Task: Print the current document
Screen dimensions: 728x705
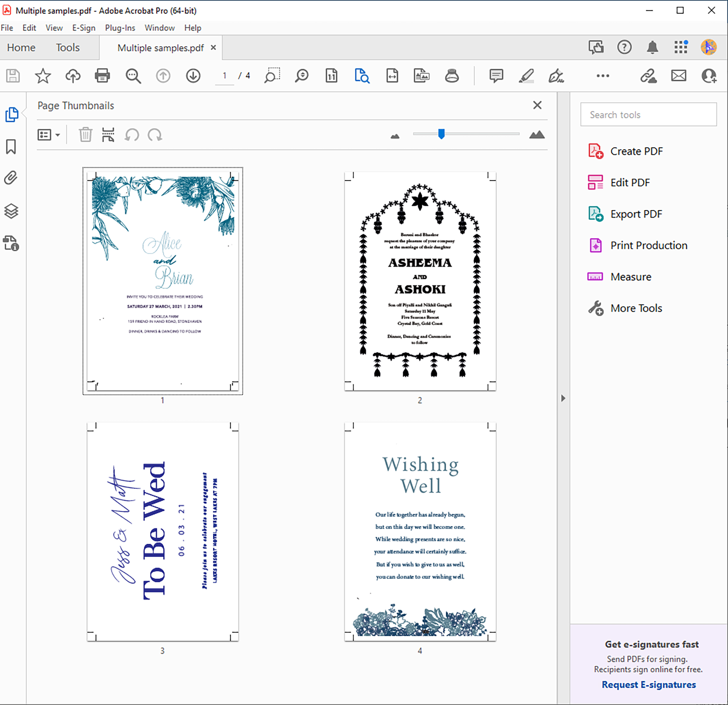Action: click(x=102, y=76)
